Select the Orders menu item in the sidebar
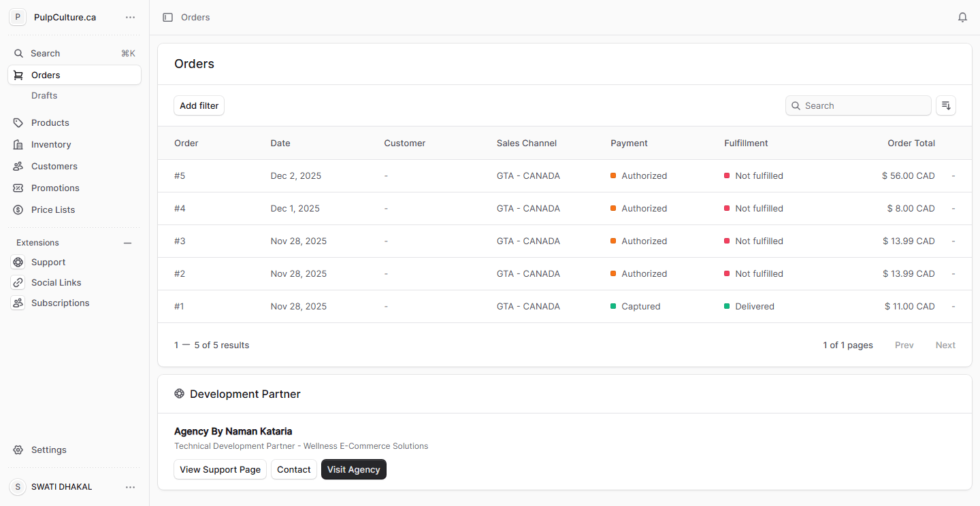 46,75
